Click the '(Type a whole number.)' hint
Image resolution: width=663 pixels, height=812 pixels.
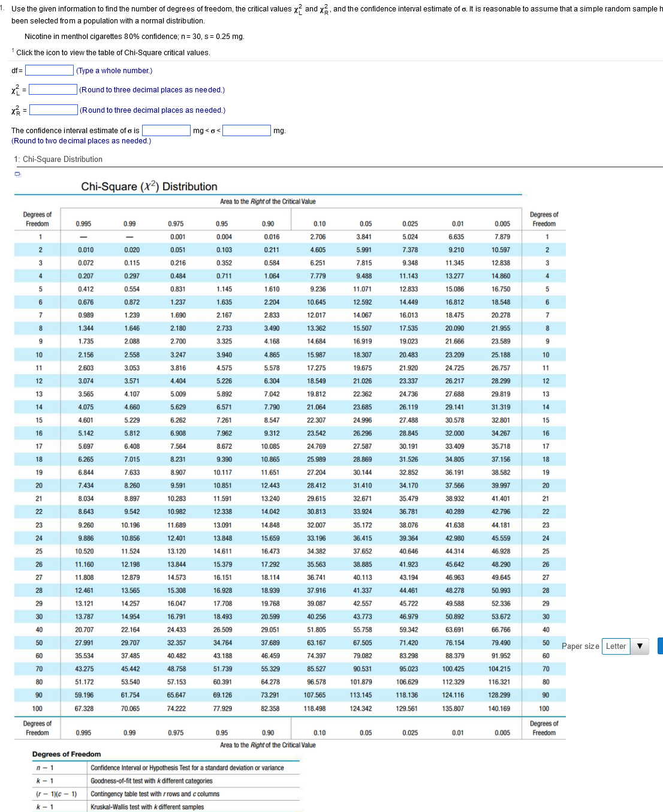click(114, 71)
